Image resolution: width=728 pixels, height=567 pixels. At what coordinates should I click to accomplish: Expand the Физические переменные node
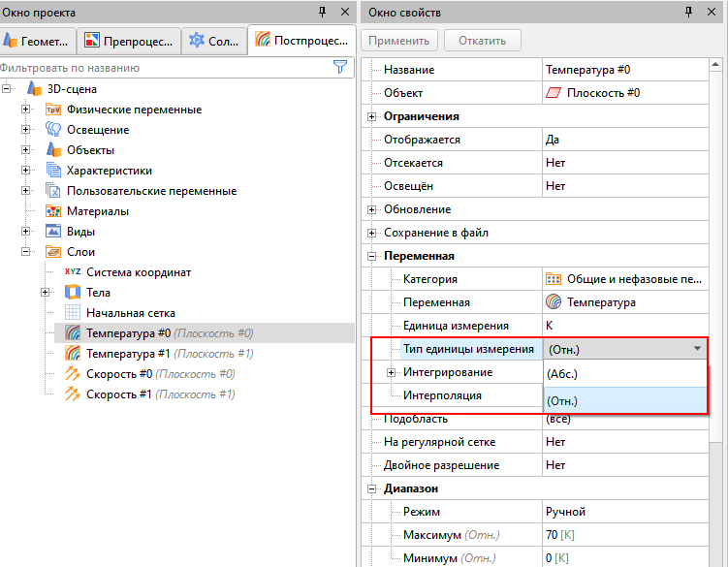pyautogui.click(x=26, y=110)
